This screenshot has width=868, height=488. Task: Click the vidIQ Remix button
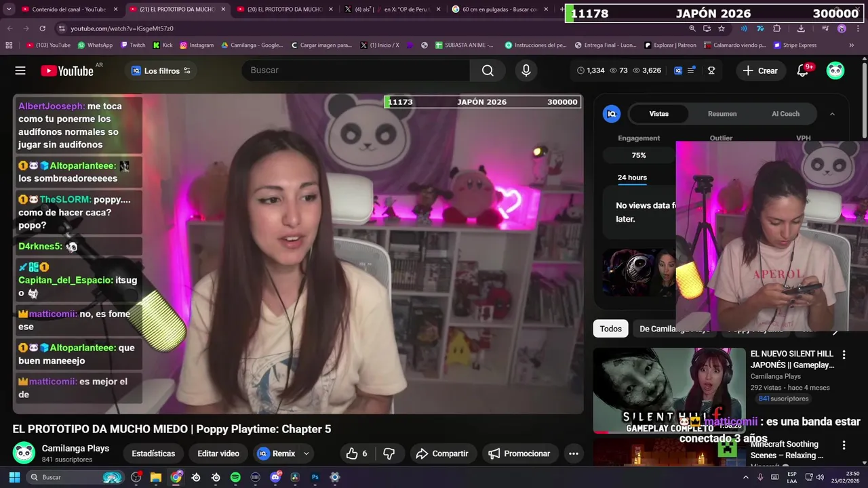coord(277,453)
